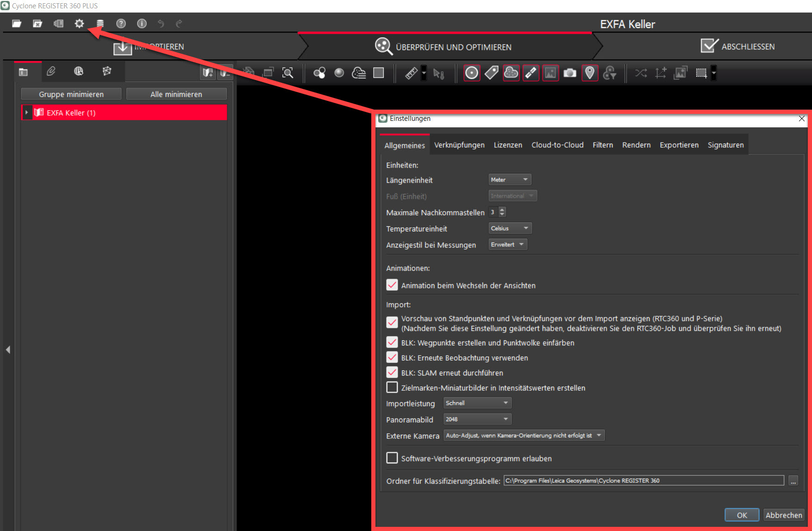The image size is (812, 531).
Task: Open the Längeneinheit Meter dropdown
Action: 510,180
